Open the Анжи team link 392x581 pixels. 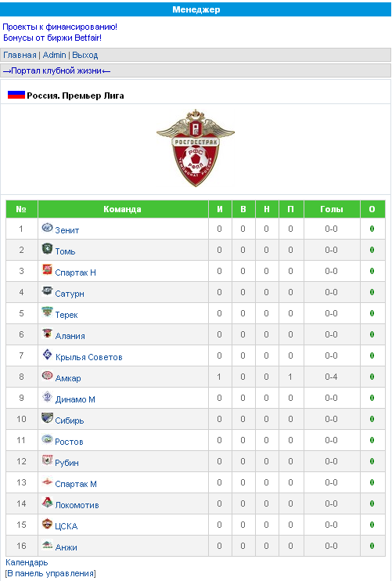(66, 547)
